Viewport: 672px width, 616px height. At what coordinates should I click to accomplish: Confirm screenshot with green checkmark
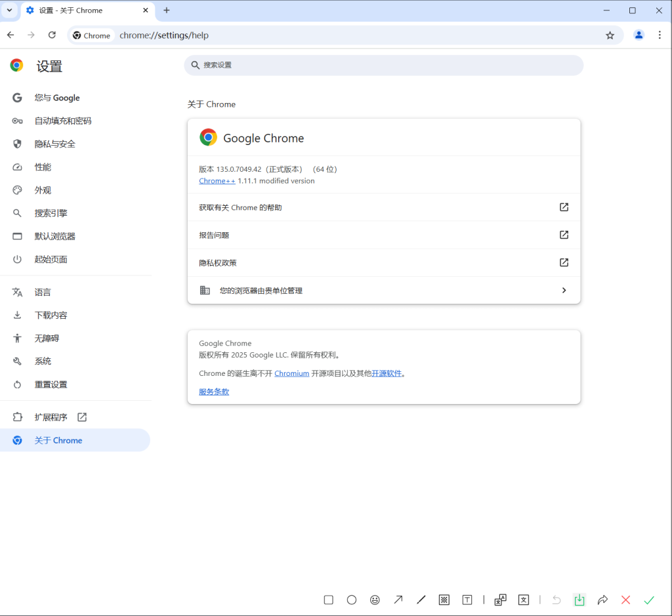point(649,600)
